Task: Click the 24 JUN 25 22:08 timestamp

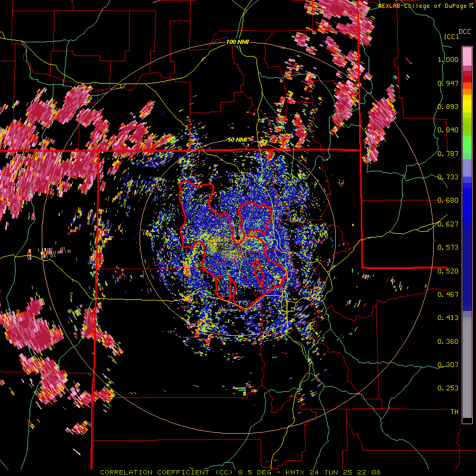Action: click(345, 472)
